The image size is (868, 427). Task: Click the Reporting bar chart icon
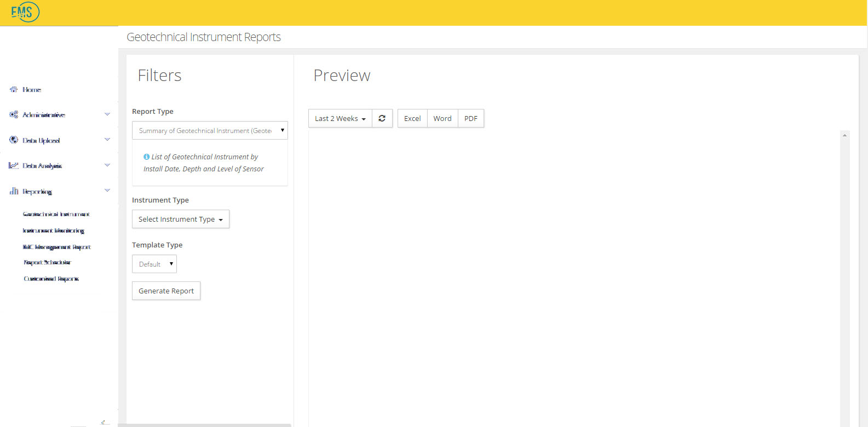(x=14, y=191)
